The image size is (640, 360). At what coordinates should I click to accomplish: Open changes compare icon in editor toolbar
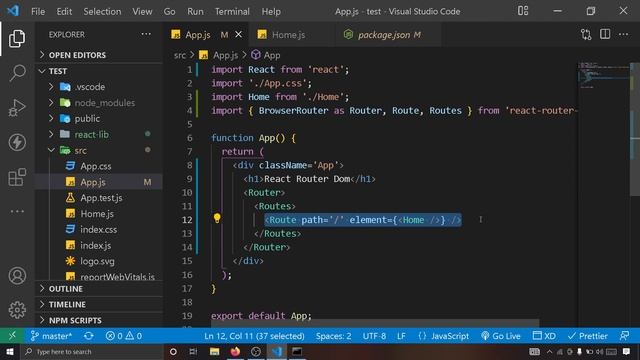[586, 34]
